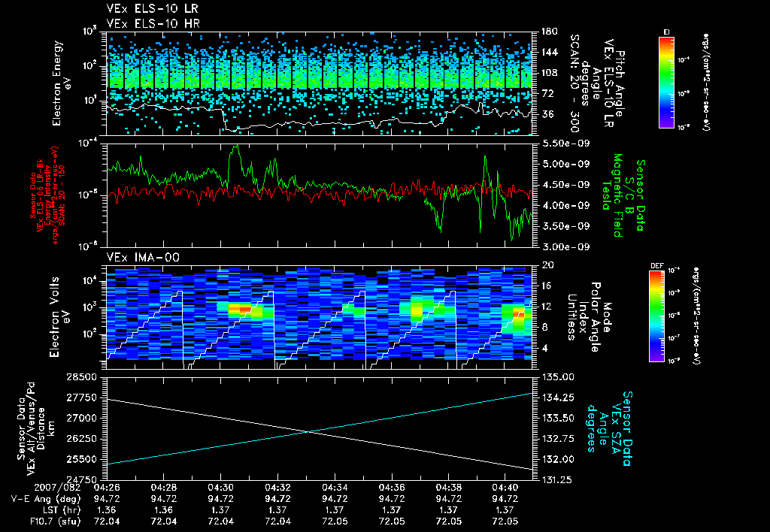Image resolution: width=770 pixels, height=532 pixels.
Task: Click the "04:38" time tick label
Action: (448, 488)
